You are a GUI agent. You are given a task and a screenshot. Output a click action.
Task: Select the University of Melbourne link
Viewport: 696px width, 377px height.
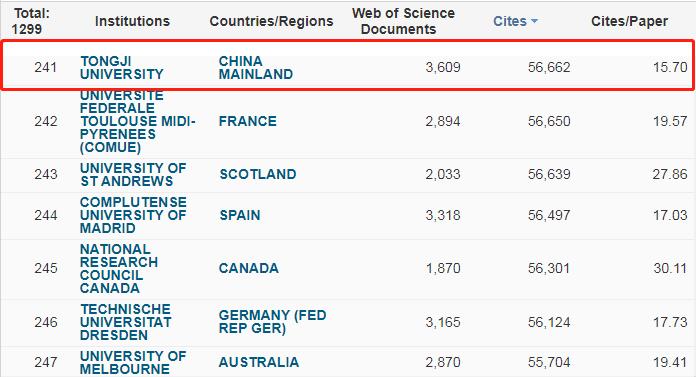click(x=133, y=362)
